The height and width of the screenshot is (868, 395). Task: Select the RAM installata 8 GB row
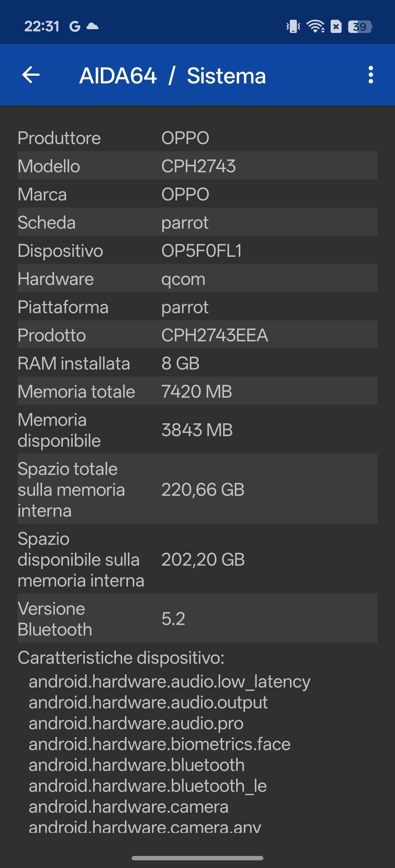click(197, 363)
